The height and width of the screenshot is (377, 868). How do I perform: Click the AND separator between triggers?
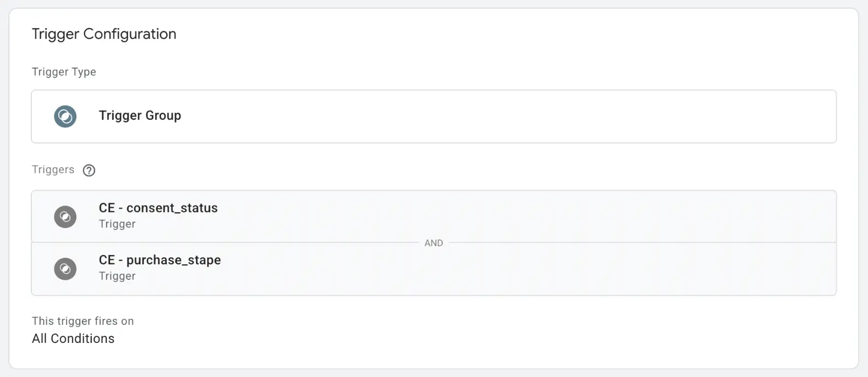(x=433, y=243)
